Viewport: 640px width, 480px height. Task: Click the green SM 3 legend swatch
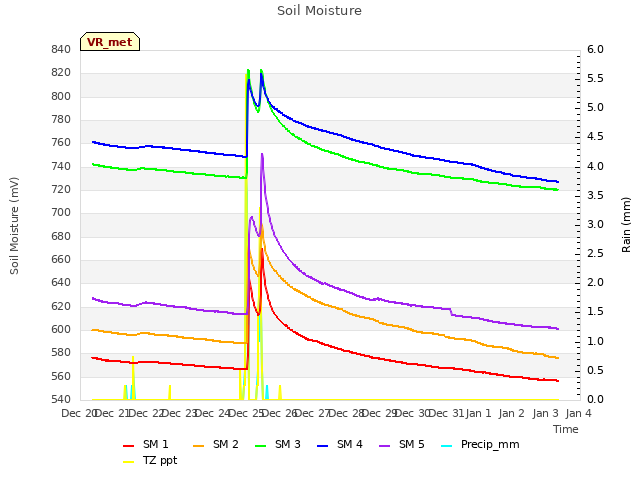pyautogui.click(x=260, y=446)
